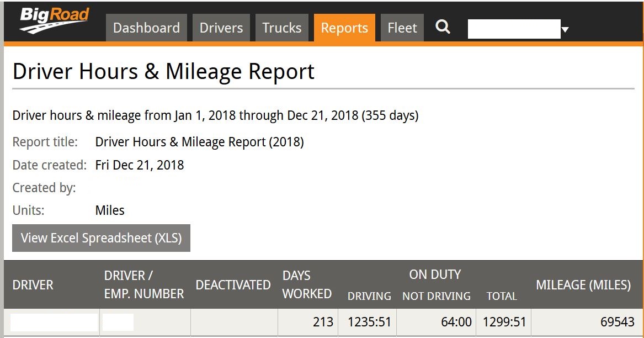
Task: Switch to the Trucks tab
Action: click(281, 28)
